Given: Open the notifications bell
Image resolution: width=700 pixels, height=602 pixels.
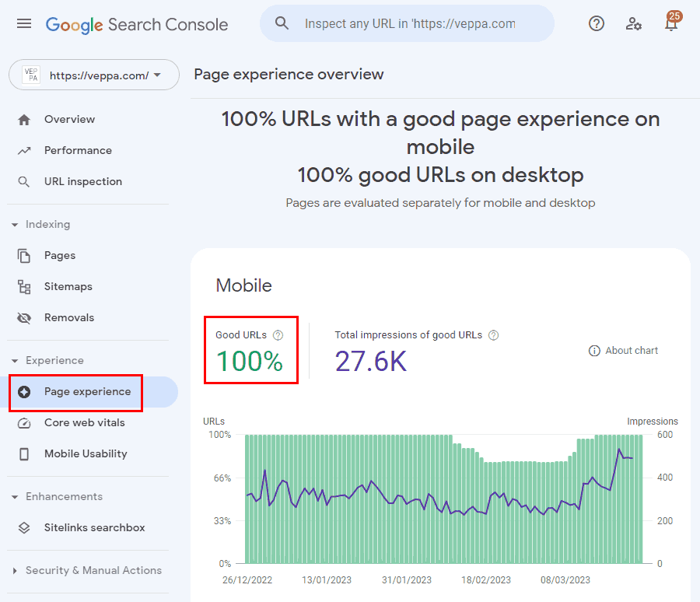Looking at the screenshot, I should click(x=671, y=23).
